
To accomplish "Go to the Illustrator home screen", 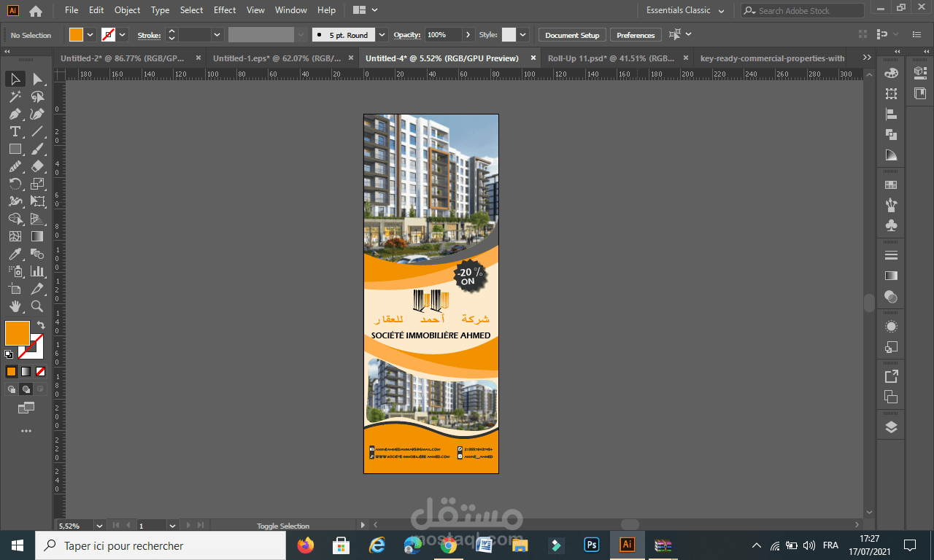I will [x=35, y=10].
